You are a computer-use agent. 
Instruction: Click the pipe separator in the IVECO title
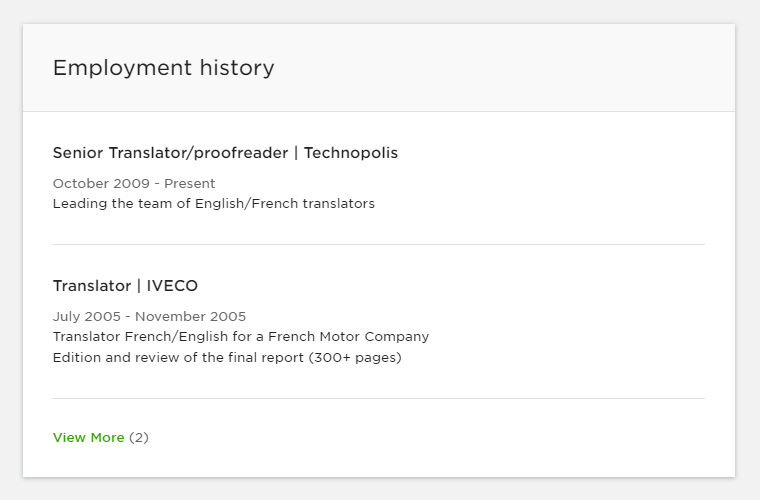point(140,286)
